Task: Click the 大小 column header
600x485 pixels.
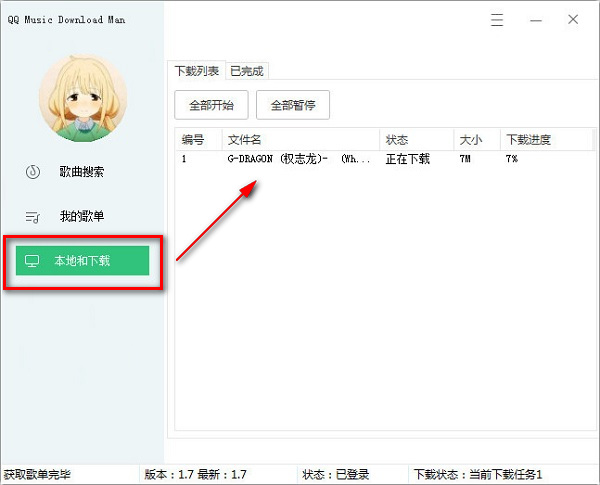Action: (477, 140)
